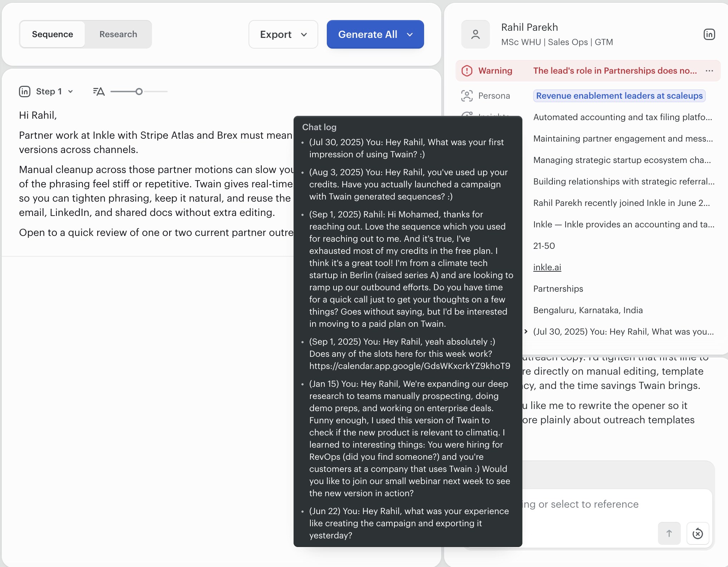Click the chat input field placeholder text

tap(580, 504)
